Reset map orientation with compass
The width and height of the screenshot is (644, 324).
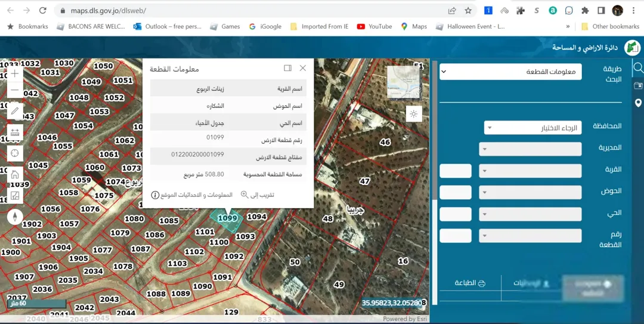pyautogui.click(x=15, y=217)
